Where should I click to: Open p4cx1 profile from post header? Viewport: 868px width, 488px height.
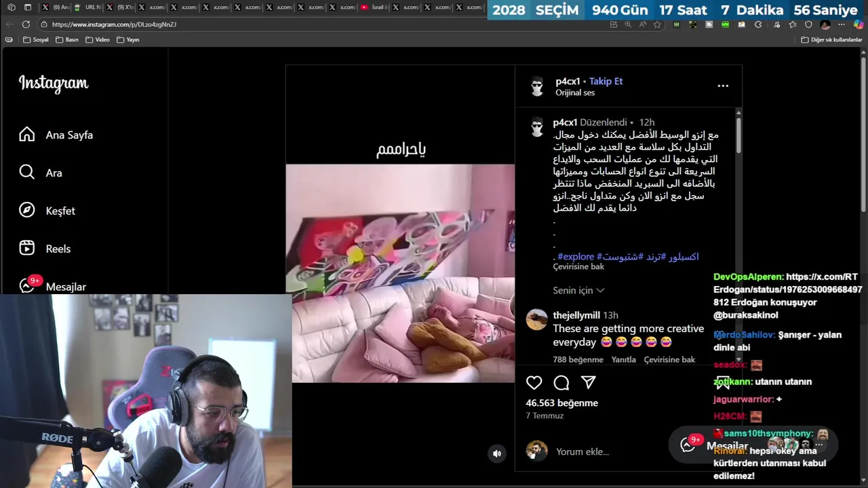point(568,81)
